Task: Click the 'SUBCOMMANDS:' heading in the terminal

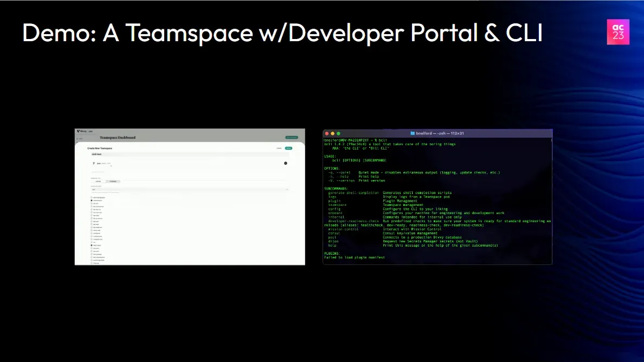Action: pyautogui.click(x=336, y=189)
